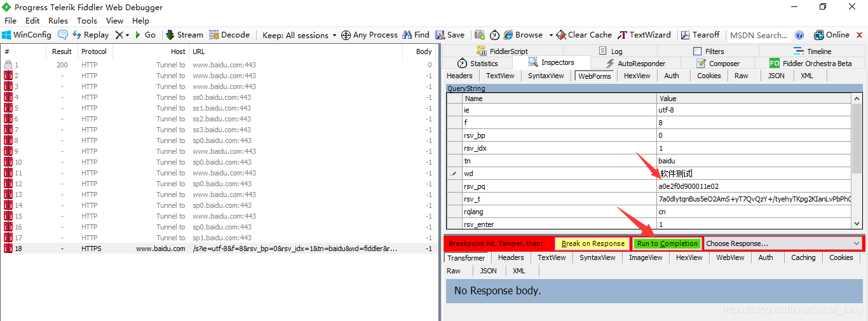Open the View menu
The height and width of the screenshot is (321, 868).
(114, 21)
